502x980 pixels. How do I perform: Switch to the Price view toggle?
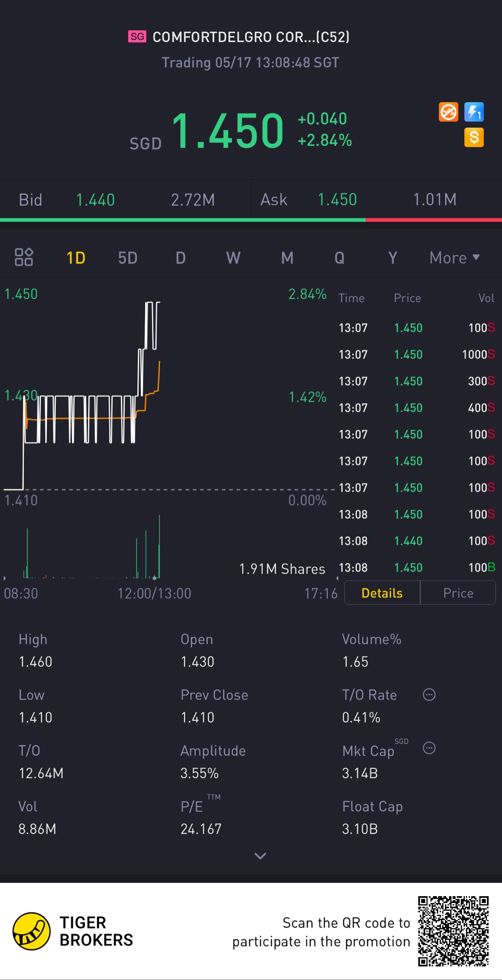click(x=458, y=593)
